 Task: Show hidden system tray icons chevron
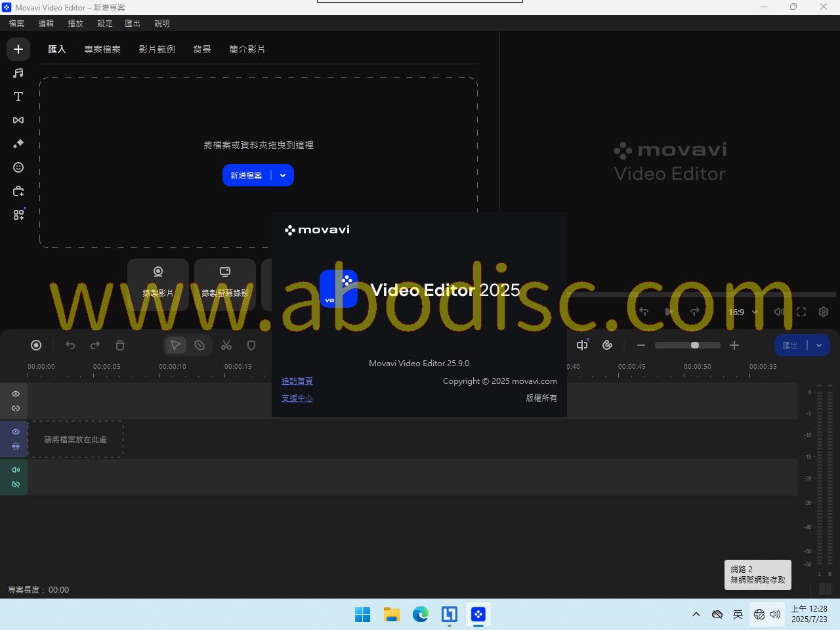[x=696, y=614]
